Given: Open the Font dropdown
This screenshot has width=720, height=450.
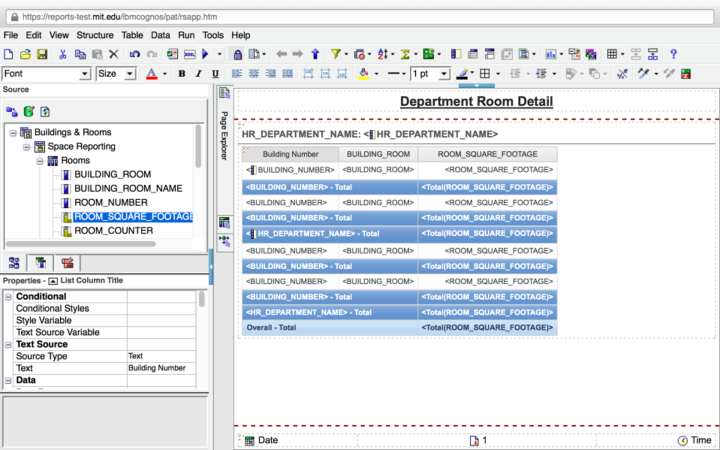Looking at the screenshot, I should coord(46,74).
